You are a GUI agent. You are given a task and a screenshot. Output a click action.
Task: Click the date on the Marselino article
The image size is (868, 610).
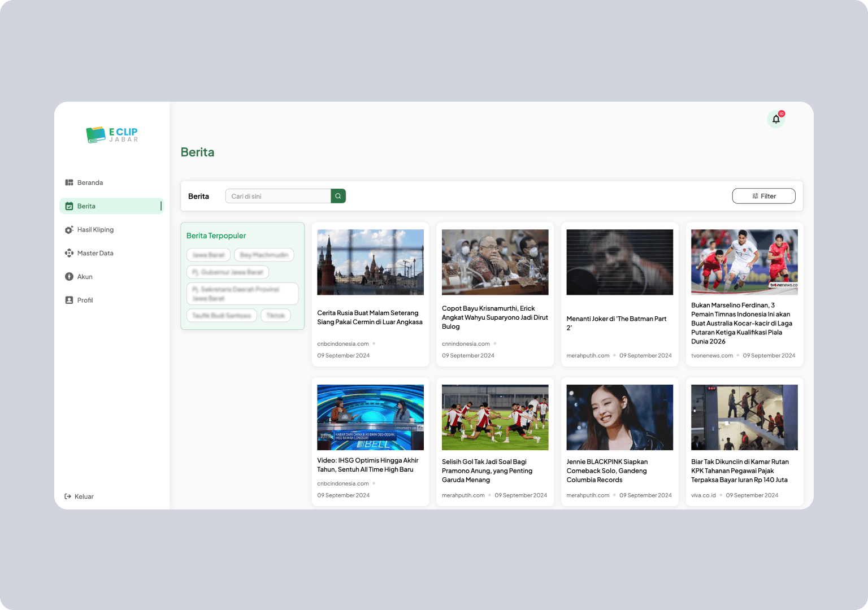click(x=769, y=356)
